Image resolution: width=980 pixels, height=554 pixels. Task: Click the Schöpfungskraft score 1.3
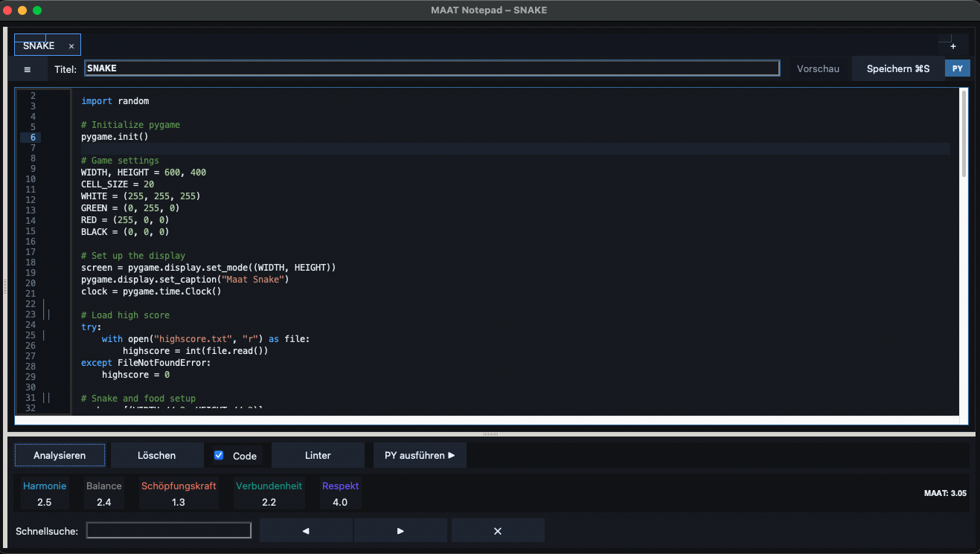(x=179, y=502)
